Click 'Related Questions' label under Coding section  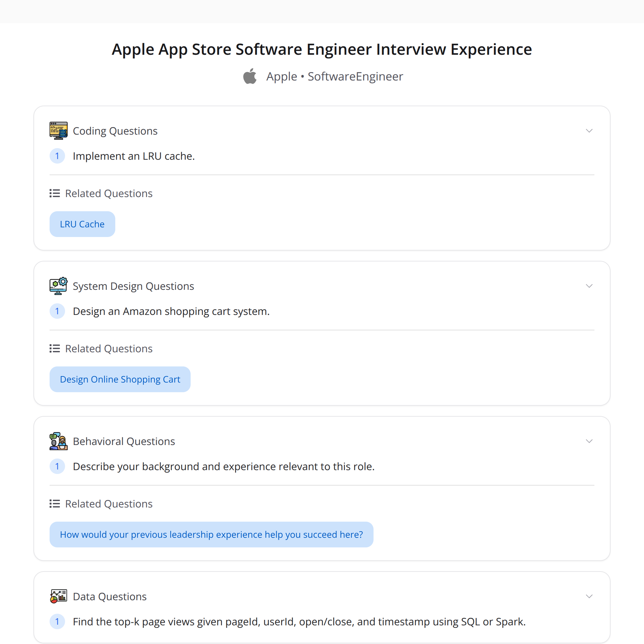point(109,193)
